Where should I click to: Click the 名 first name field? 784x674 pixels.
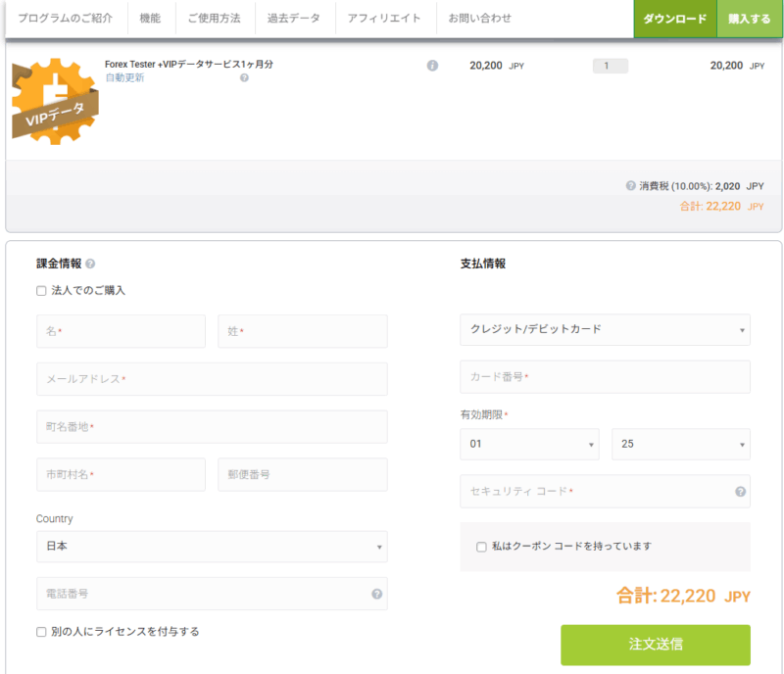point(121,331)
